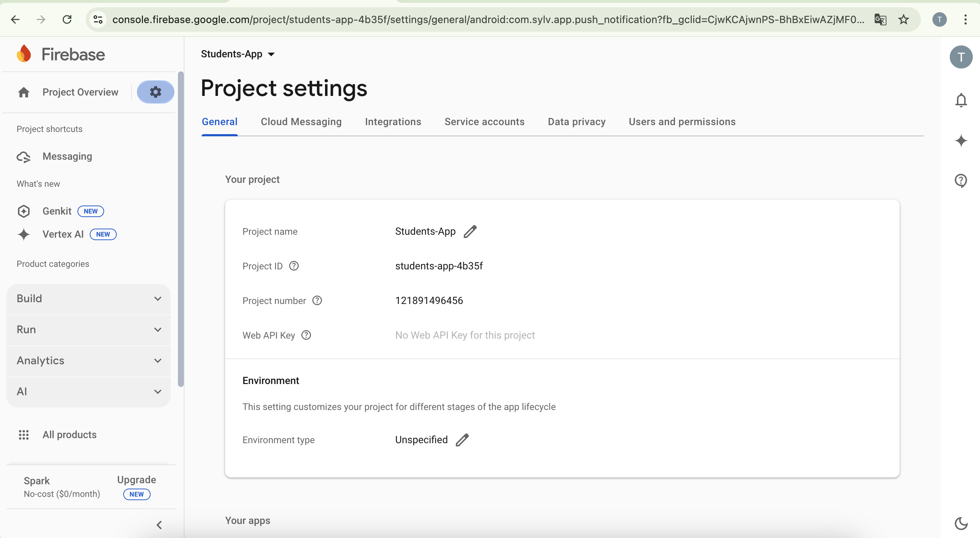This screenshot has height=538, width=980.
Task: Open Students-App project dropdown
Action: pyautogui.click(x=238, y=54)
